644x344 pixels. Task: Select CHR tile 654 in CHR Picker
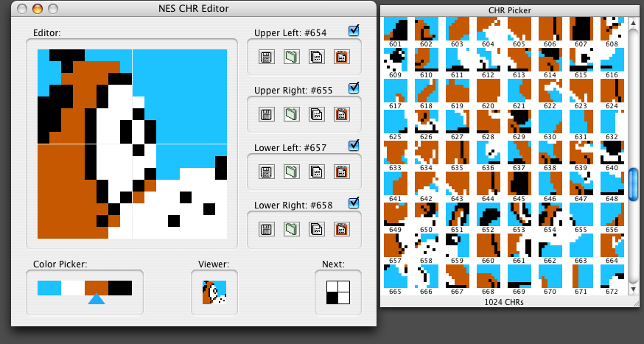pos(550,214)
